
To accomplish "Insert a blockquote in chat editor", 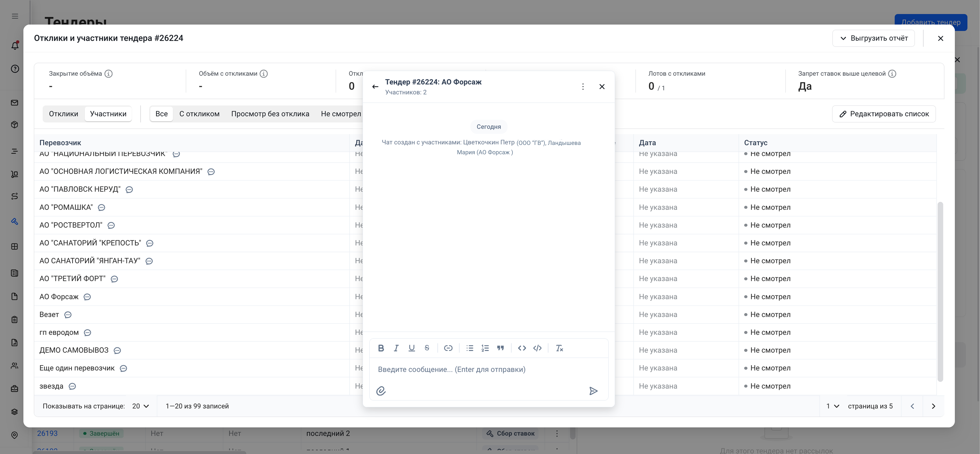I will coord(500,348).
